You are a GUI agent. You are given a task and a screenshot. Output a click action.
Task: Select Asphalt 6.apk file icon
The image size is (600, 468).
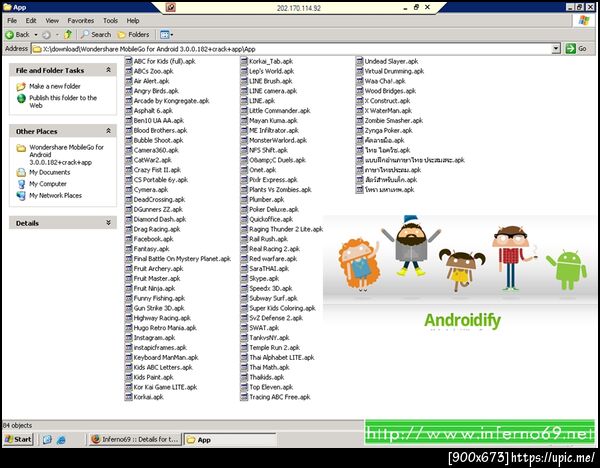tap(129, 111)
